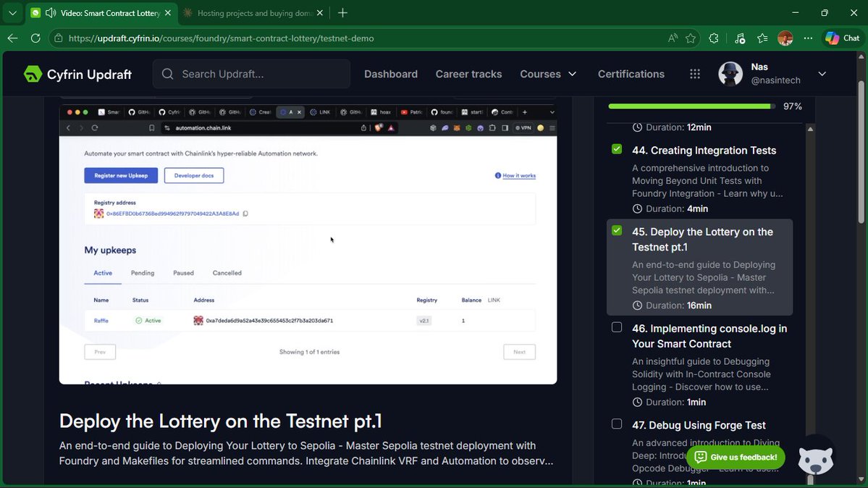The width and height of the screenshot is (868, 488).
Task: Open the Dashboard page
Action: click(391, 74)
